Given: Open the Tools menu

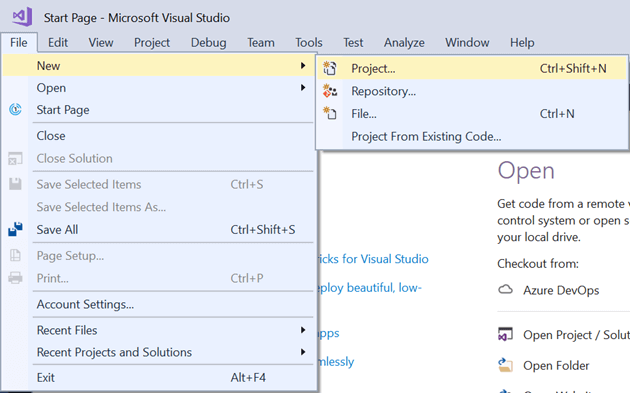Looking at the screenshot, I should pyautogui.click(x=309, y=43).
